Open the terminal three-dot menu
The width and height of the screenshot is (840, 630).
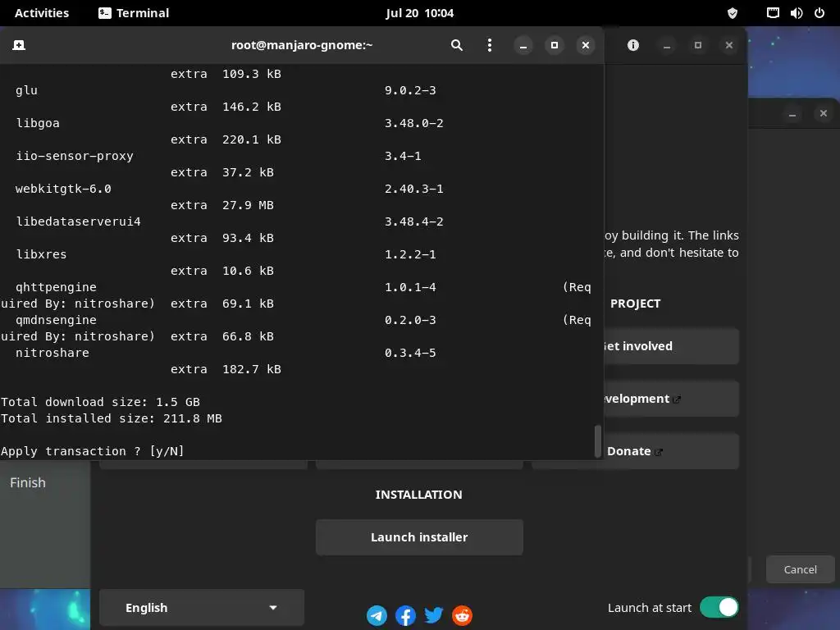[489, 46]
